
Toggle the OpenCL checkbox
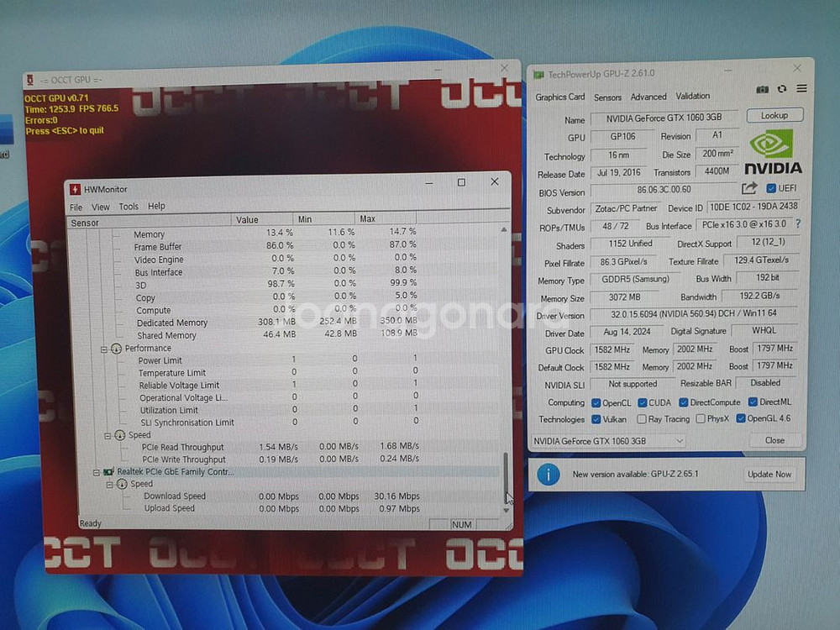pyautogui.click(x=596, y=403)
